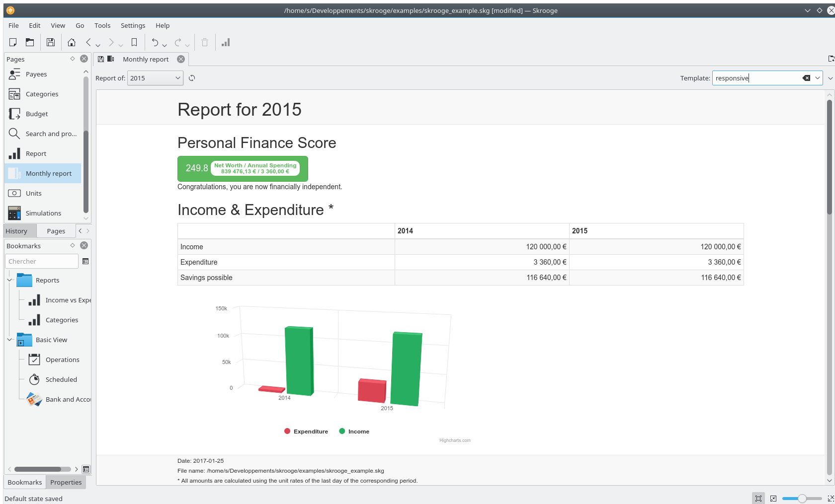Open the Budget page
This screenshot has width=835, height=504.
pyautogui.click(x=37, y=114)
